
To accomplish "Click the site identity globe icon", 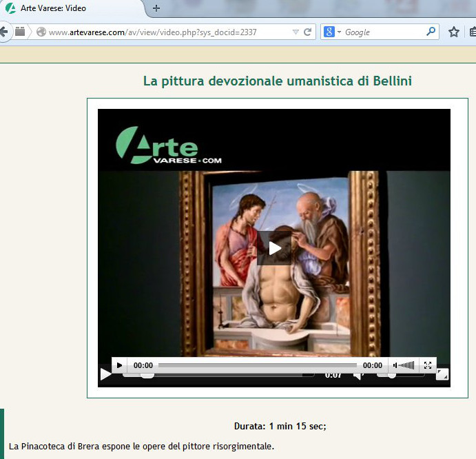I will [x=41, y=32].
